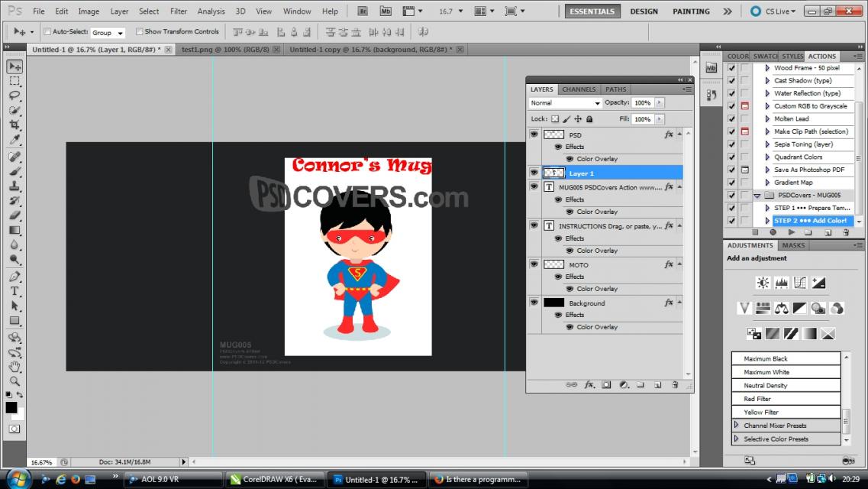Select the Pen tool
Viewport: 868px width, 489px height.
point(15,277)
